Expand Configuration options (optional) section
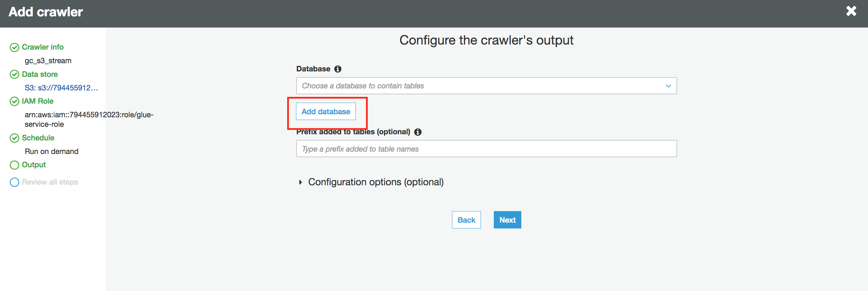Viewport: 868px width, 291px height. pyautogui.click(x=376, y=182)
